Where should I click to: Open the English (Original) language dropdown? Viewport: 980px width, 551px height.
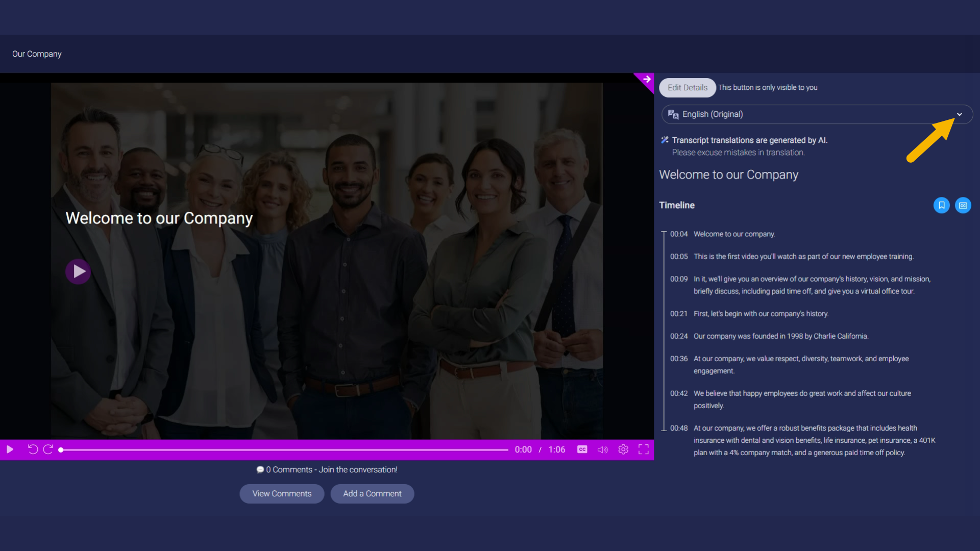(x=817, y=114)
